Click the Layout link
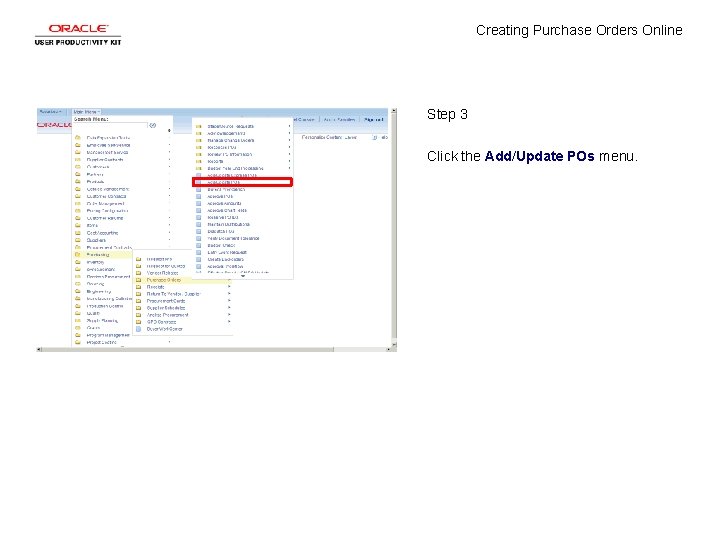Image resolution: width=720 pixels, height=540 pixels. [x=350, y=137]
